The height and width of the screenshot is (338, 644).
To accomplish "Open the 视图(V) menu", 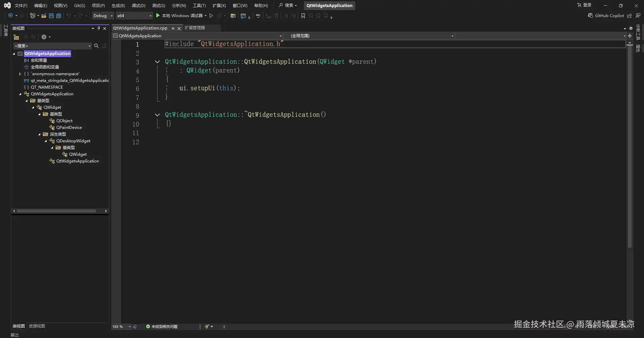I will [60, 6].
